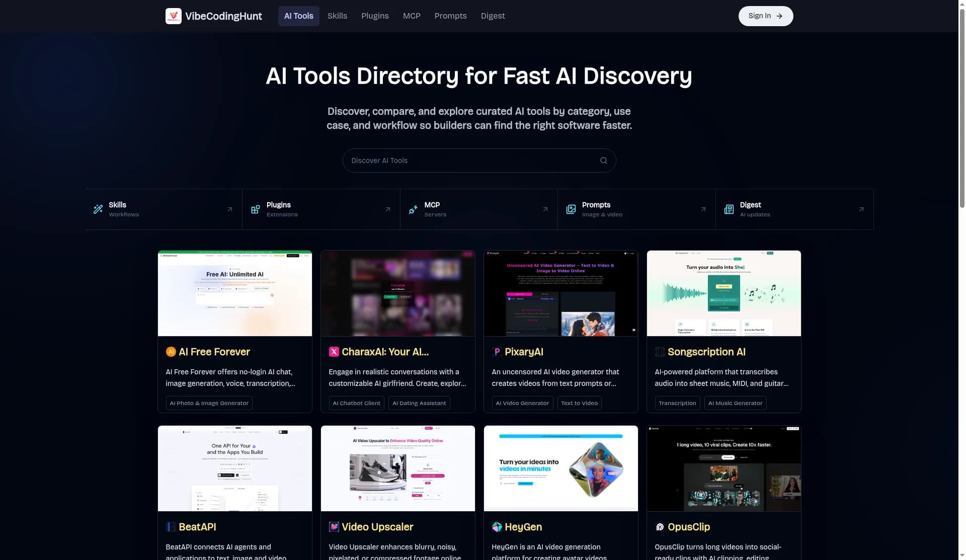Image resolution: width=966 pixels, height=560 pixels.
Task: Click the Plugins extensions icon
Action: (x=256, y=209)
